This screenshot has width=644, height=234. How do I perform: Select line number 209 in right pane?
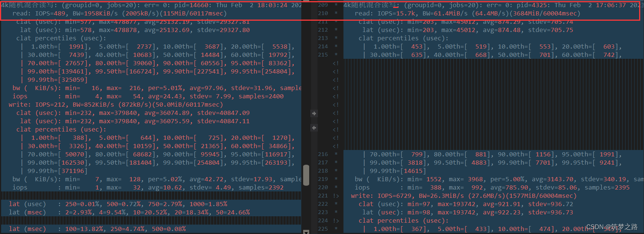click(323, 5)
